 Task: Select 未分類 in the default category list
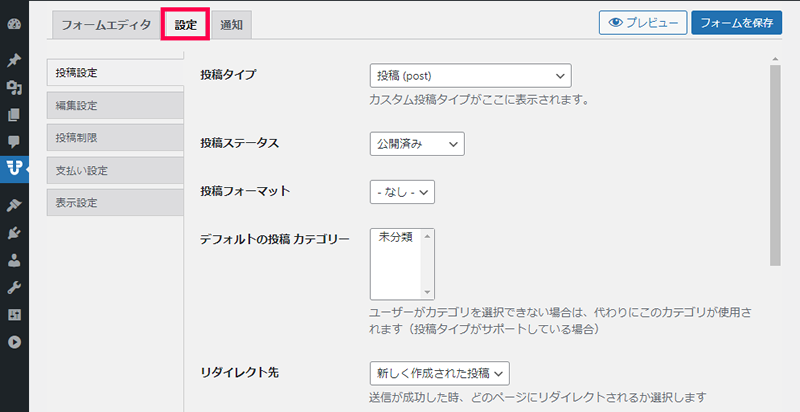click(395, 237)
